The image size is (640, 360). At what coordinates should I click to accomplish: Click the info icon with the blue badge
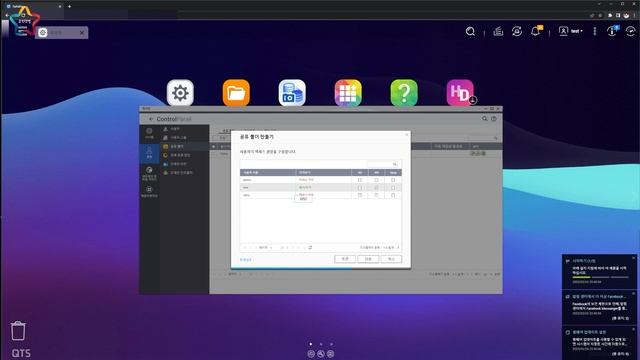coord(612,31)
